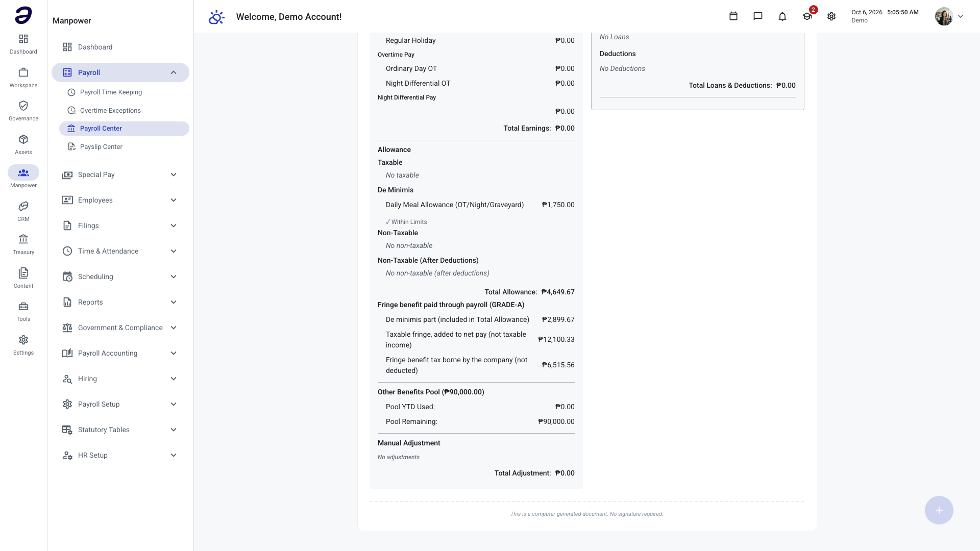The width and height of the screenshot is (980, 551).
Task: Go to Payroll Time Keeping
Action: (124, 92)
